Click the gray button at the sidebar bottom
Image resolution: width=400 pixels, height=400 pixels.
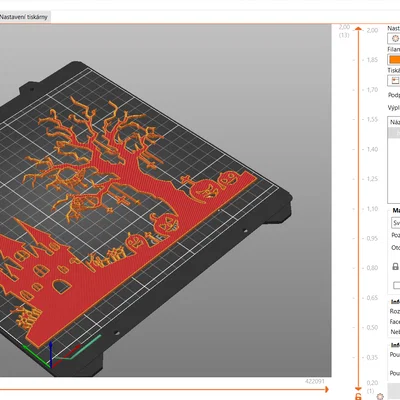click(394, 390)
